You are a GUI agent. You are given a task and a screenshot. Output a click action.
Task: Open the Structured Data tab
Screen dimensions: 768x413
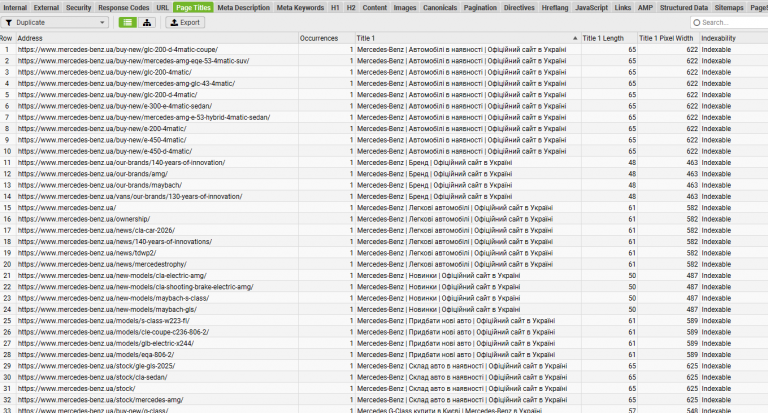tap(684, 8)
